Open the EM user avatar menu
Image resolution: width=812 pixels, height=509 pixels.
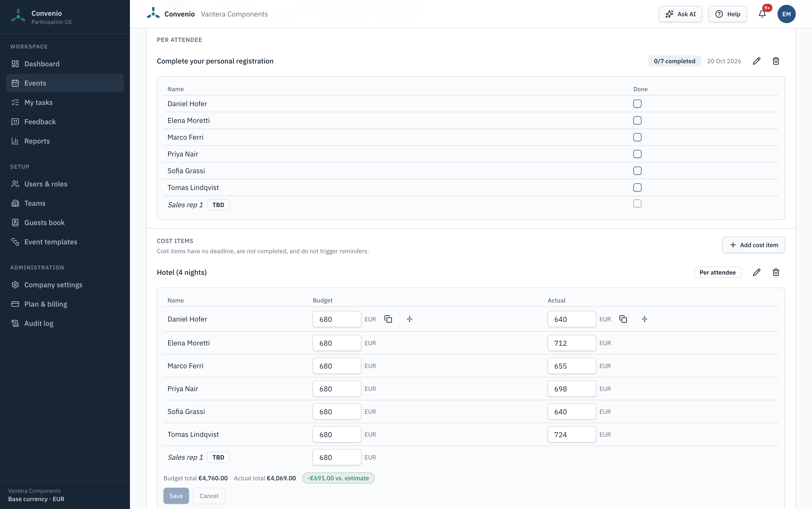click(786, 14)
